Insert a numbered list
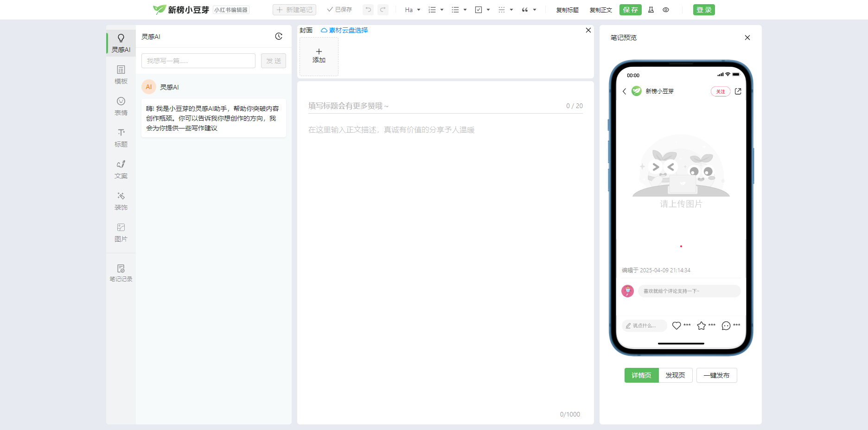The height and width of the screenshot is (430, 868). [432, 10]
